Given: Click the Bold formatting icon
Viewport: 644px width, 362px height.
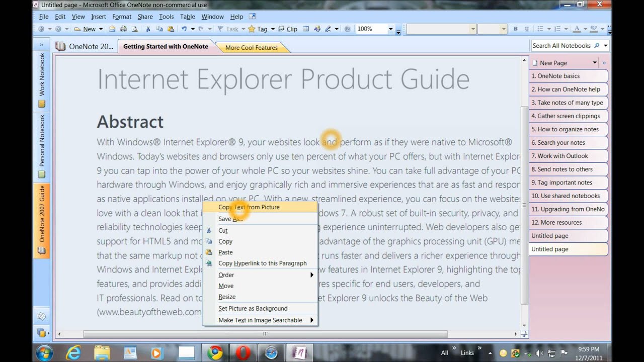Looking at the screenshot, I should 515,29.
